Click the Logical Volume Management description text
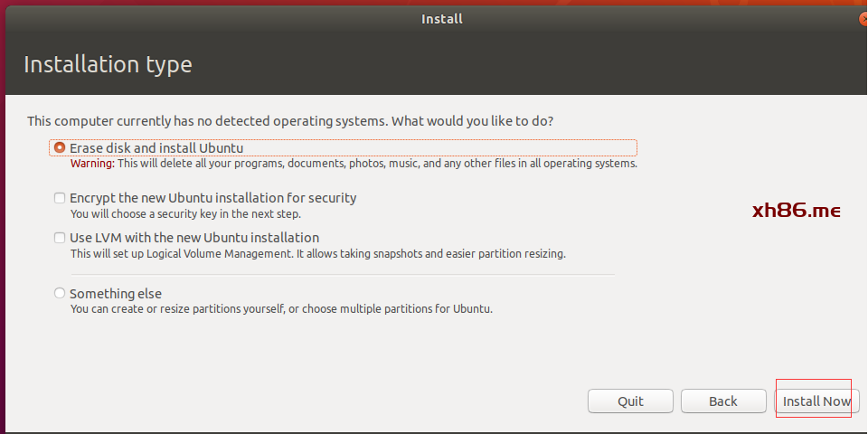868x434 pixels. point(317,254)
